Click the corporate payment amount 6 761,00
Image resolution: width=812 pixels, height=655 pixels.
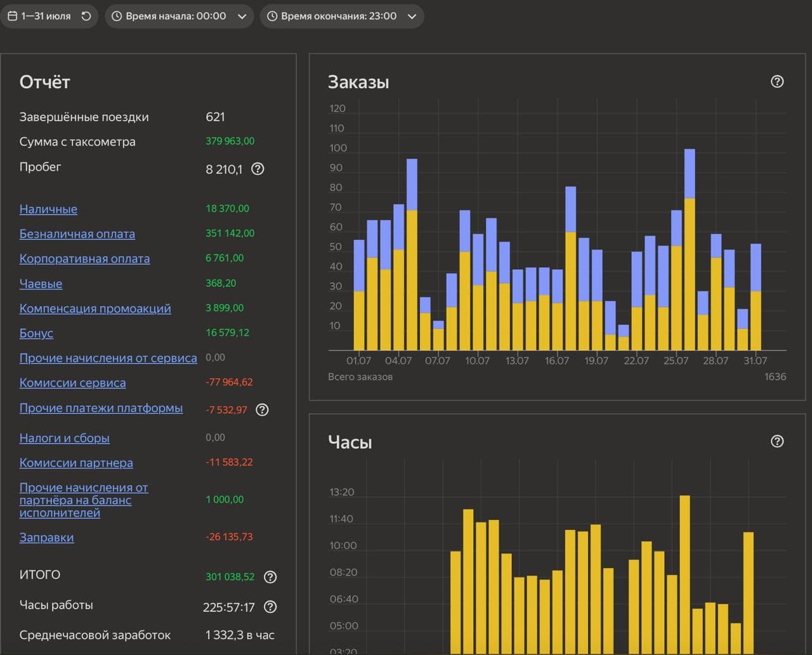click(x=225, y=258)
